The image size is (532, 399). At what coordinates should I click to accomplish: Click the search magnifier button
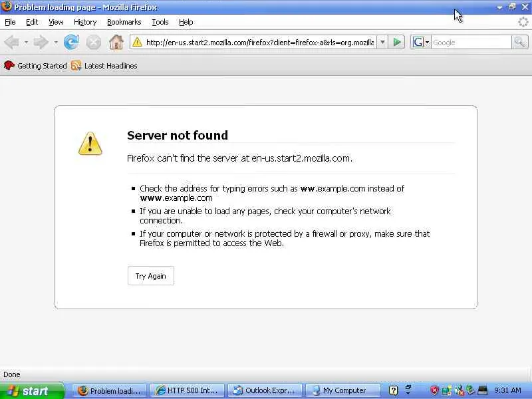pos(519,43)
